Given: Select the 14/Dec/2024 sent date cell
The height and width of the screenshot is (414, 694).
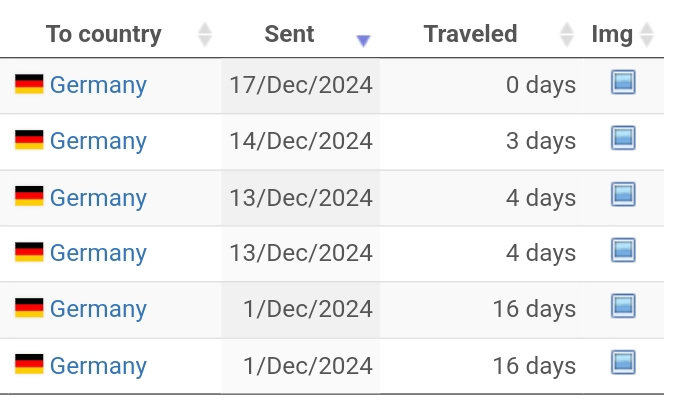Looking at the screenshot, I should 301,142.
